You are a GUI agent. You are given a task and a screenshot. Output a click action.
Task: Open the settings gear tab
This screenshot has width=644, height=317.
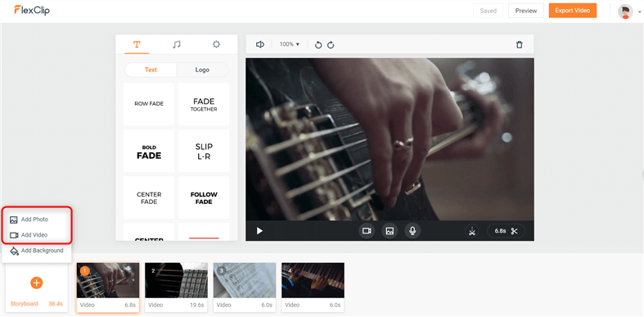point(217,44)
